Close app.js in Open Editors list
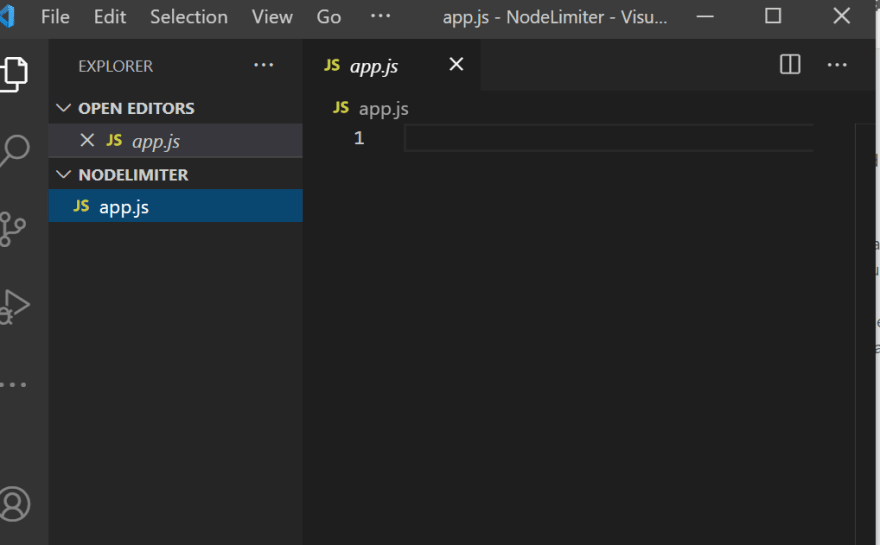 87,140
